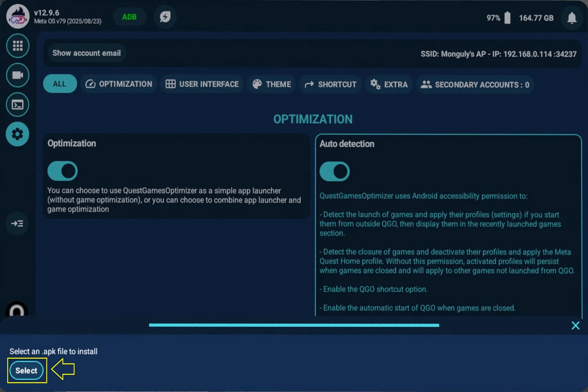The width and height of the screenshot is (588, 392).
Task: Click Show account email button
Action: [x=87, y=53]
